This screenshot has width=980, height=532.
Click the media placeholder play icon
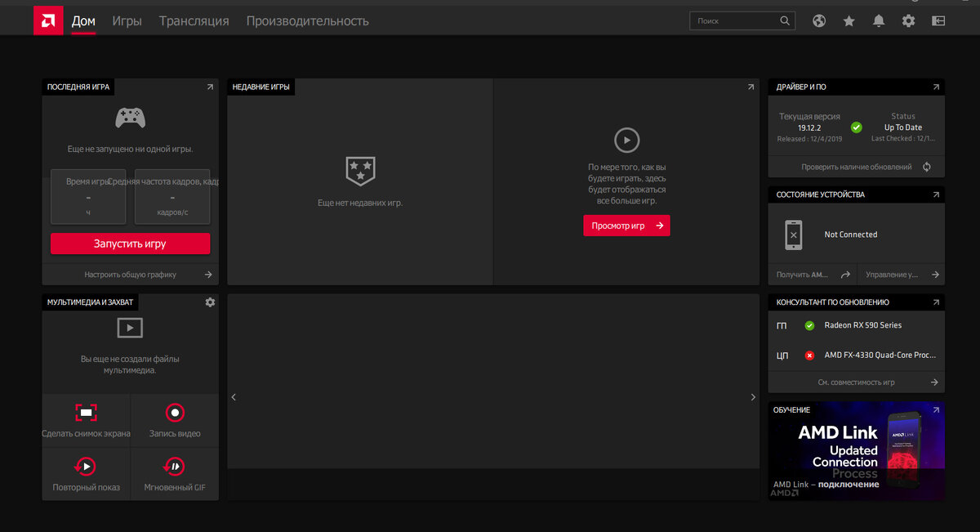(130, 329)
